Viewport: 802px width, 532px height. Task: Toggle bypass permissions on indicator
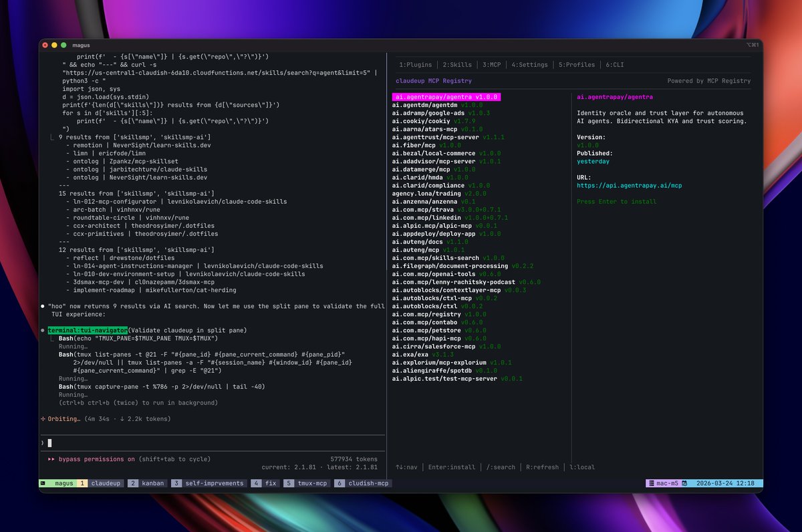(96, 459)
